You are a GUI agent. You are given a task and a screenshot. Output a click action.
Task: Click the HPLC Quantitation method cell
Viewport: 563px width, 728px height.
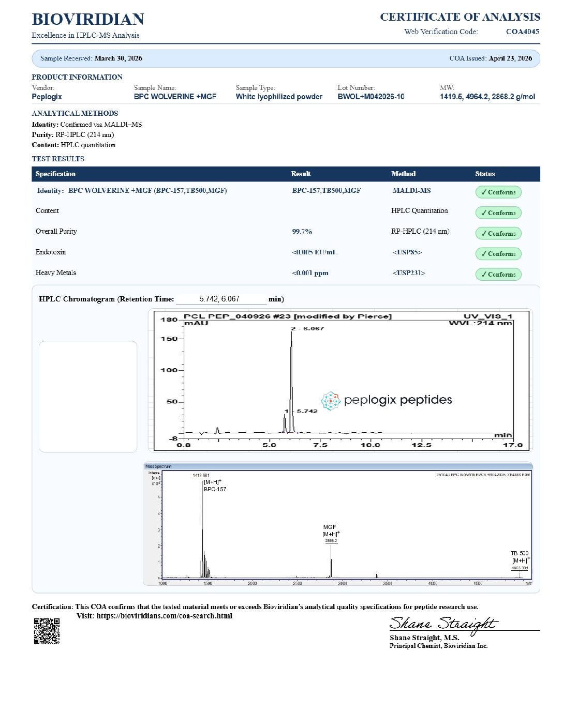tap(420, 211)
